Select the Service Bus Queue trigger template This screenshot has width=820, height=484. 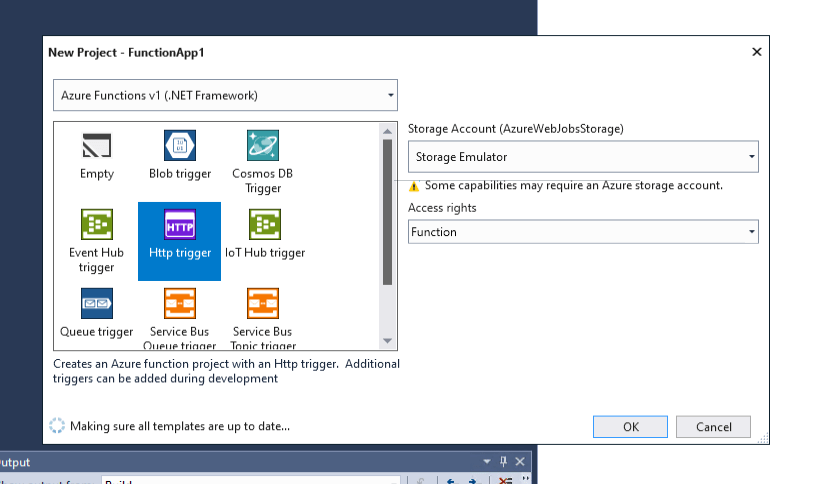(179, 319)
